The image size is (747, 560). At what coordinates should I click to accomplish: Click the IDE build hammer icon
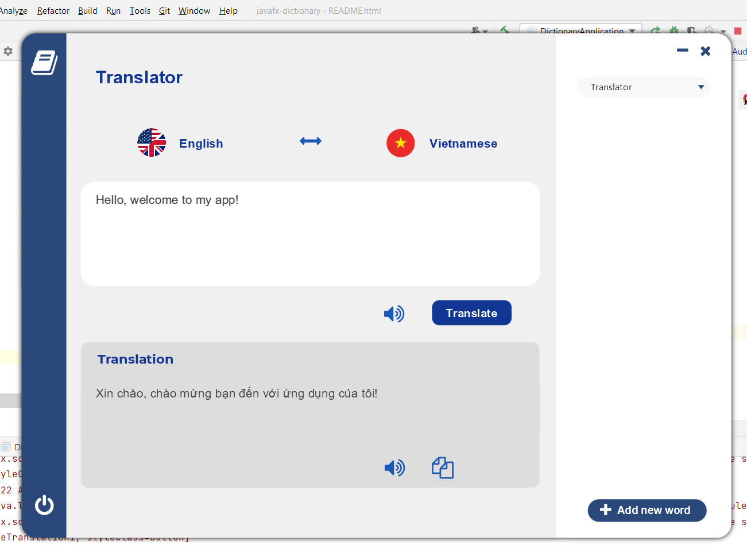click(x=505, y=30)
